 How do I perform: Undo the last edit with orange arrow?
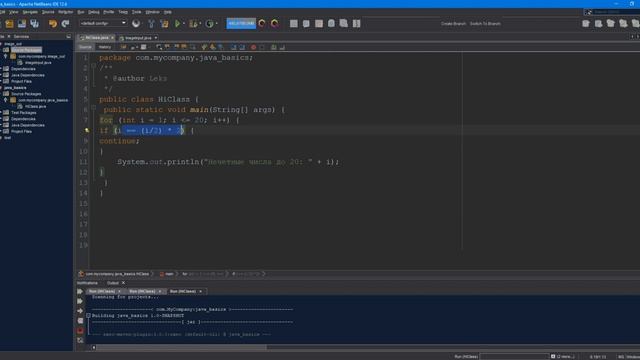click(x=53, y=24)
